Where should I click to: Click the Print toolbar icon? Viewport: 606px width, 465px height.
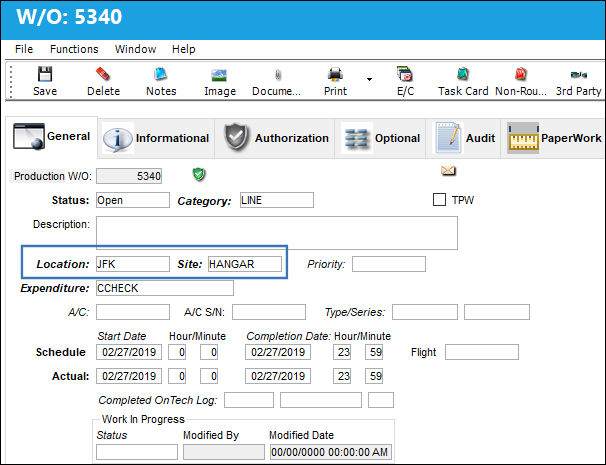(x=335, y=74)
